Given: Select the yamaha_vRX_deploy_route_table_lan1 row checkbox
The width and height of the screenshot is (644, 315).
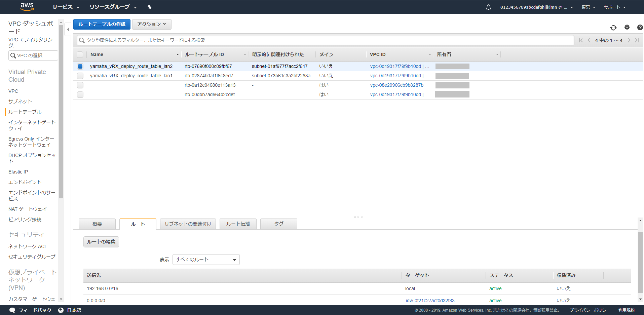Looking at the screenshot, I should (x=80, y=76).
